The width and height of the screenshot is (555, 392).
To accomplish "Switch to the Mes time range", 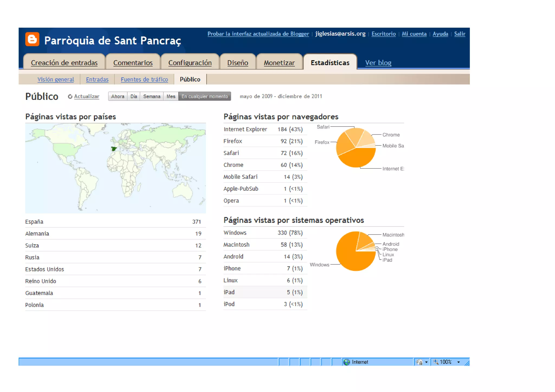I will [x=171, y=96].
